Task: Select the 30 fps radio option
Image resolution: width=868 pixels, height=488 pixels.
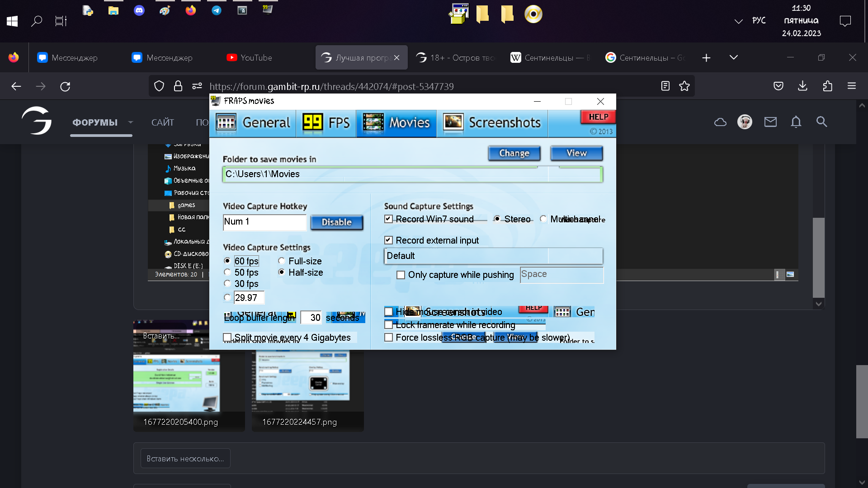Action: coord(227,284)
